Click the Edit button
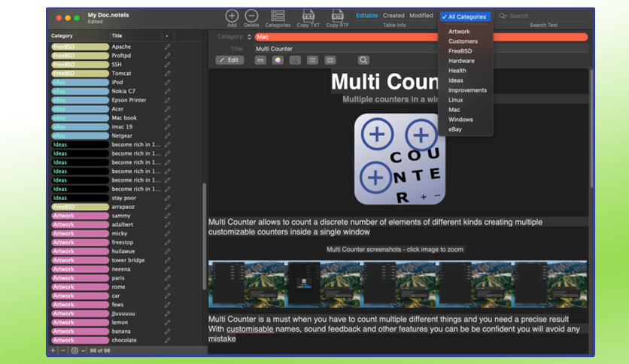629x364 pixels. [229, 60]
